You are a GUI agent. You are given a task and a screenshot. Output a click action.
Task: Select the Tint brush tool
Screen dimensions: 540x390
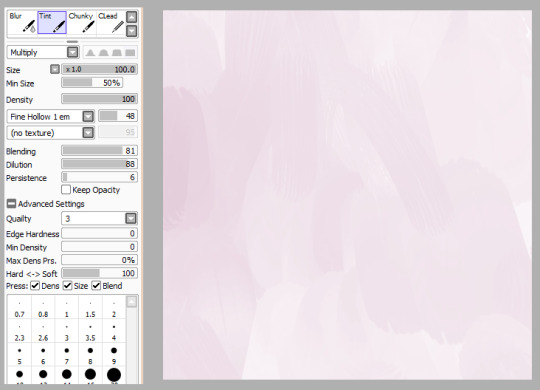click(52, 22)
